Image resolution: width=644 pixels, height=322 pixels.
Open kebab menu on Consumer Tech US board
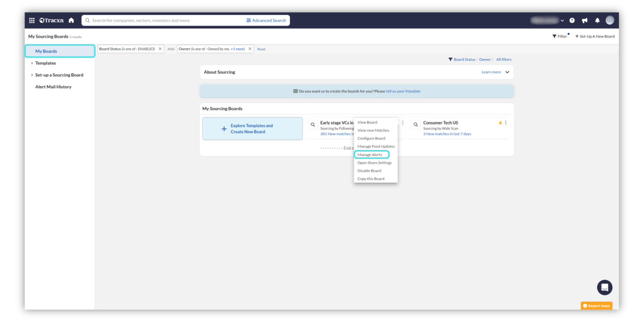(x=505, y=123)
